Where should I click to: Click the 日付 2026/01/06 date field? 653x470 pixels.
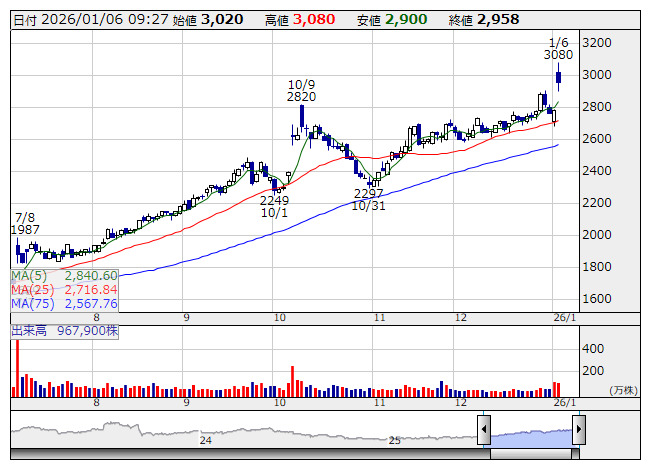90,20
